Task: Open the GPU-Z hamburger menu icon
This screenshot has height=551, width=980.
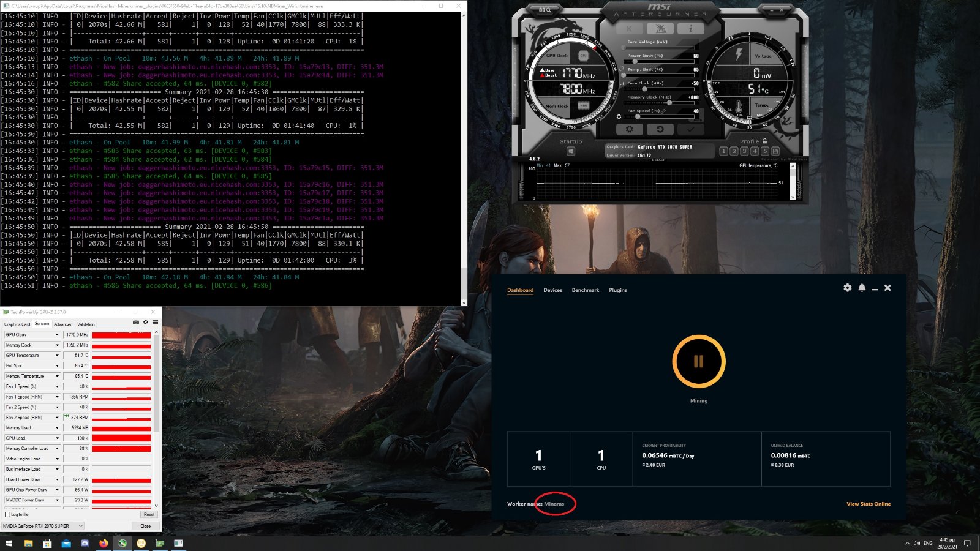Action: pyautogui.click(x=156, y=322)
